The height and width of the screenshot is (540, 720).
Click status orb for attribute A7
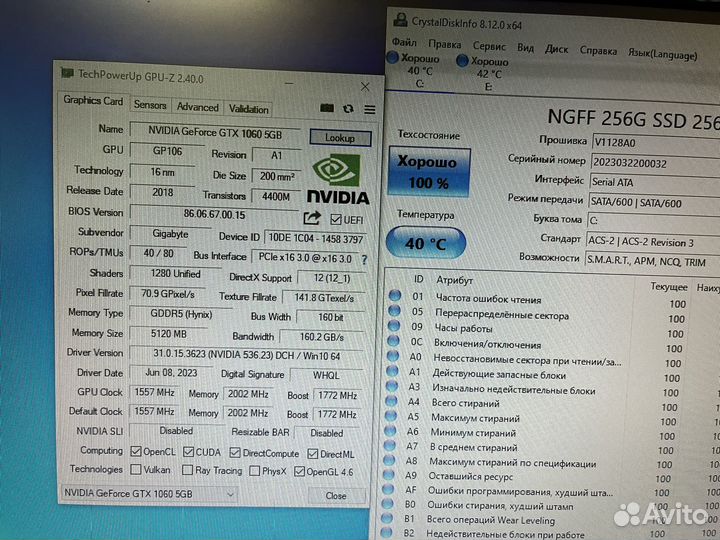[x=390, y=445]
